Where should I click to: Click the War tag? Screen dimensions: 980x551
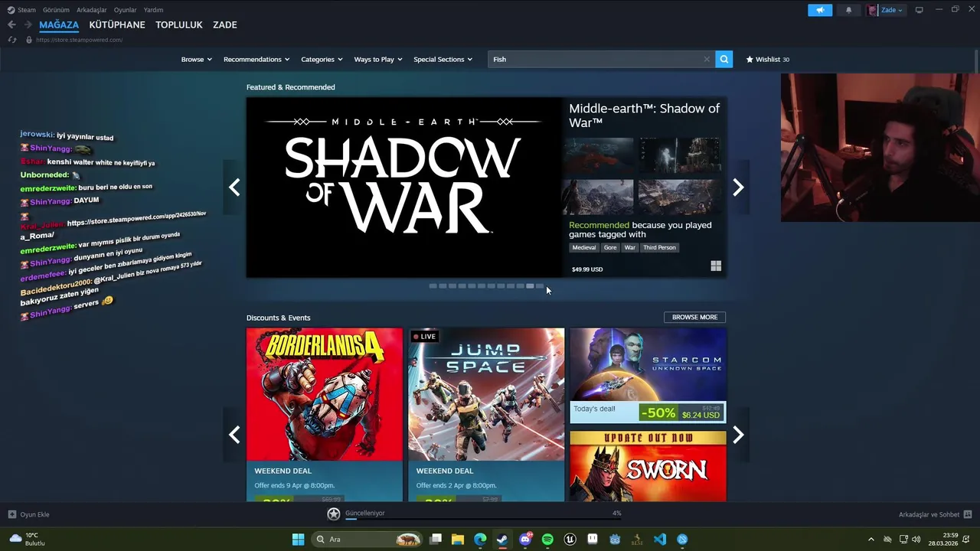point(630,247)
